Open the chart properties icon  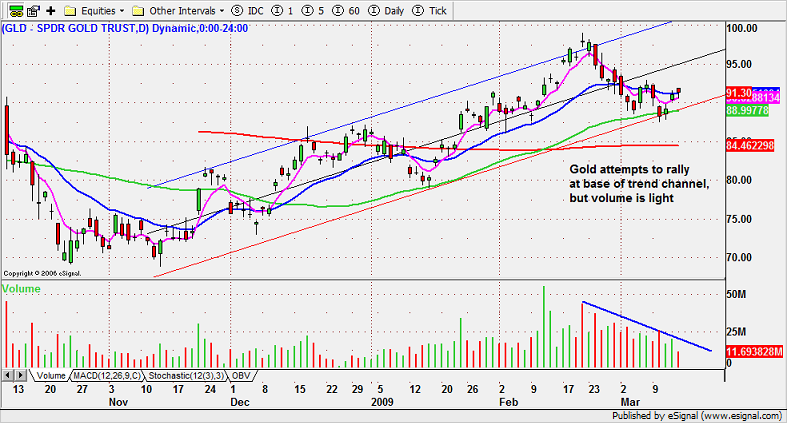click(x=34, y=11)
